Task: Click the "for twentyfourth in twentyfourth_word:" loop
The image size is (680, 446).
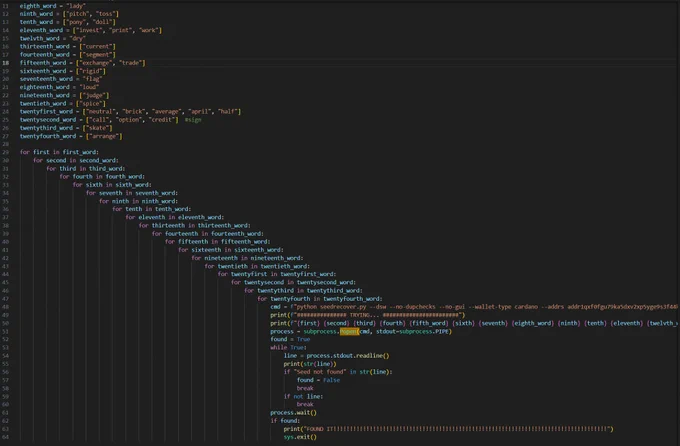Action: point(320,299)
